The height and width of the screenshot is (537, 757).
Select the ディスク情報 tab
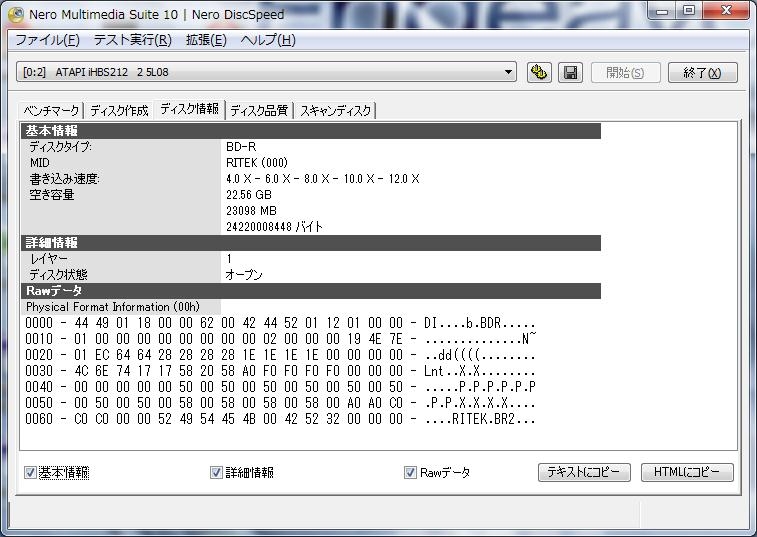pos(189,109)
